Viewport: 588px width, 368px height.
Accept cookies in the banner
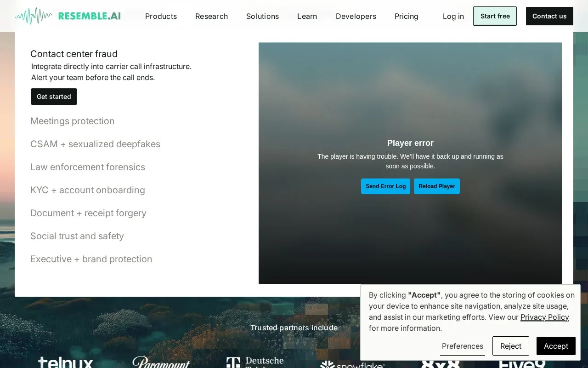click(556, 346)
